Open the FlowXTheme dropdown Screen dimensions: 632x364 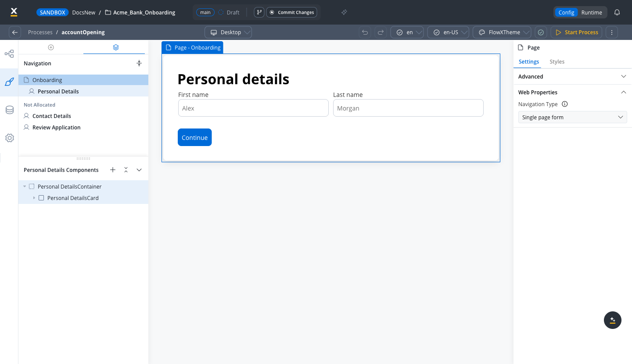pyautogui.click(x=502, y=32)
